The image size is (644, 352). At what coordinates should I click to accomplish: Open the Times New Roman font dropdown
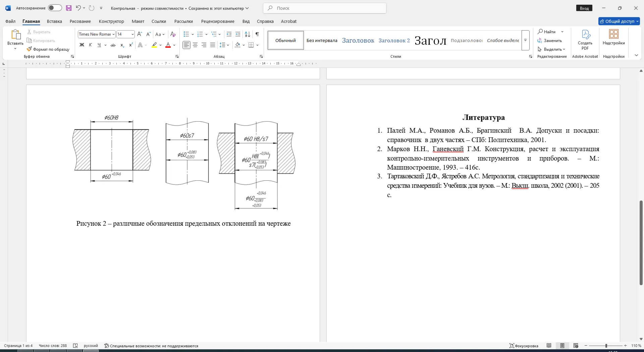pos(97,34)
